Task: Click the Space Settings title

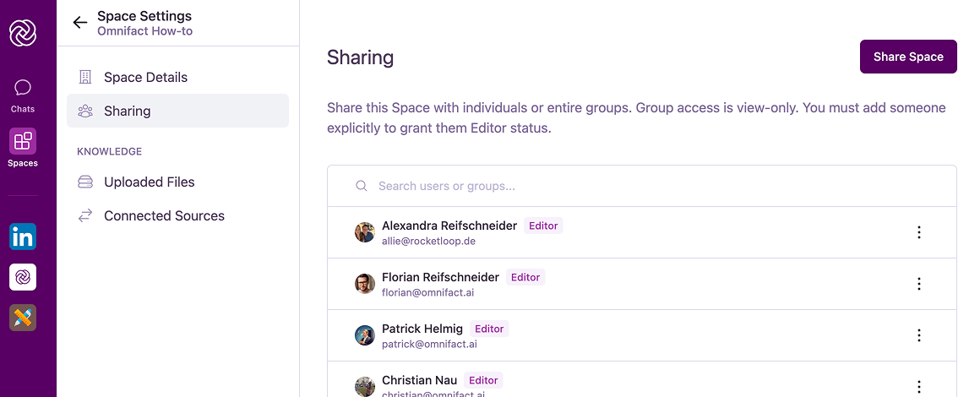Action: click(144, 16)
